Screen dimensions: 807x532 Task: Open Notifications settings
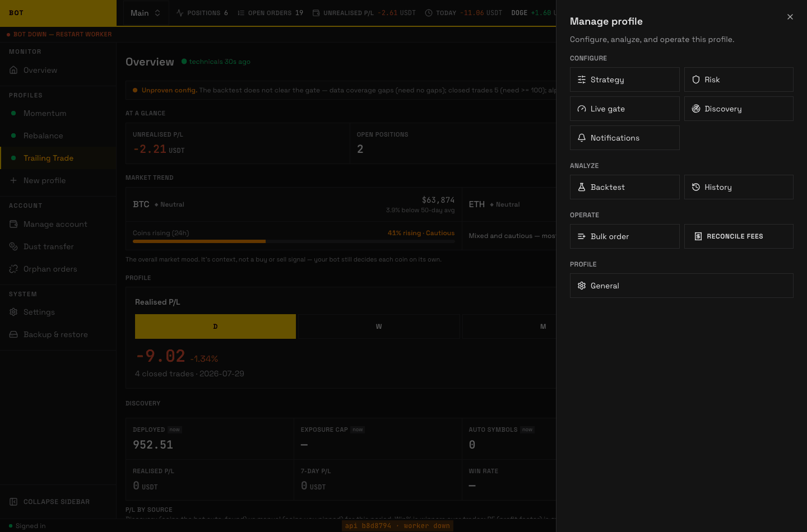[x=624, y=138]
